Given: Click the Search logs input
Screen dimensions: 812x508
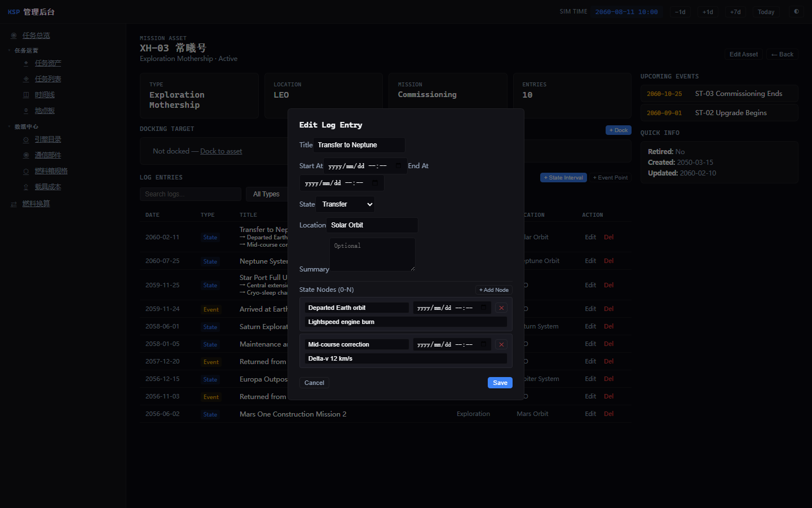Looking at the screenshot, I should tap(191, 194).
